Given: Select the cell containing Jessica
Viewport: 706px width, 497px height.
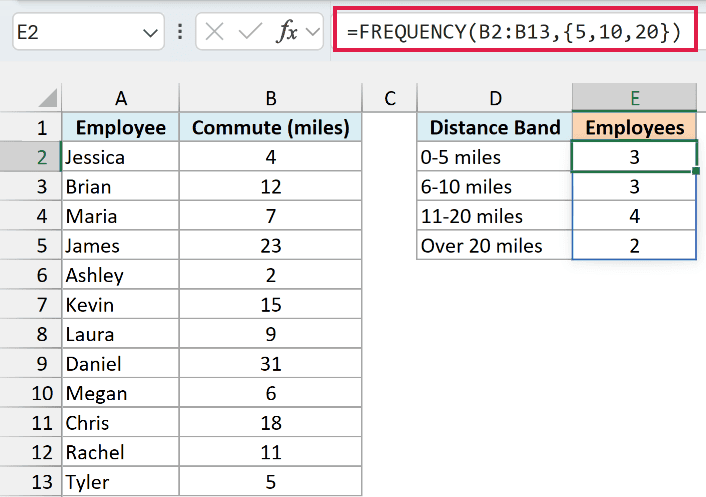Looking at the screenshot, I should point(120,157).
